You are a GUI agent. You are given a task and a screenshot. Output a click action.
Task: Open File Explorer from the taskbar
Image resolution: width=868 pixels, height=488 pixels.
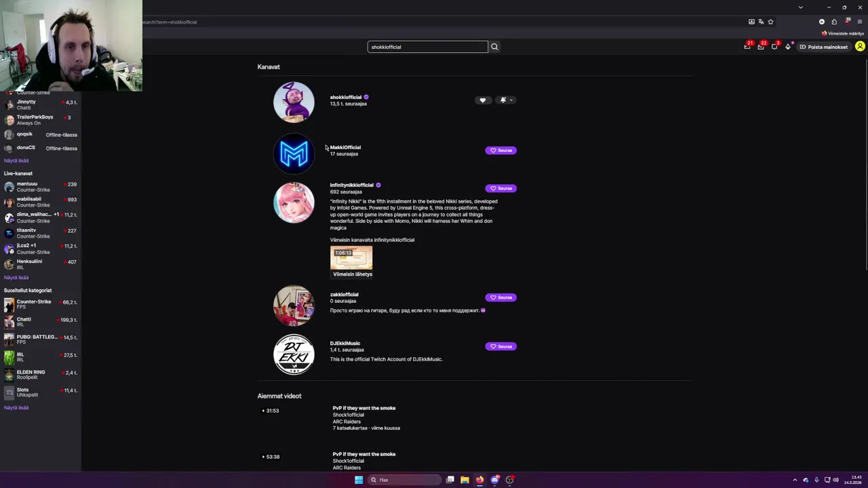[x=465, y=480]
